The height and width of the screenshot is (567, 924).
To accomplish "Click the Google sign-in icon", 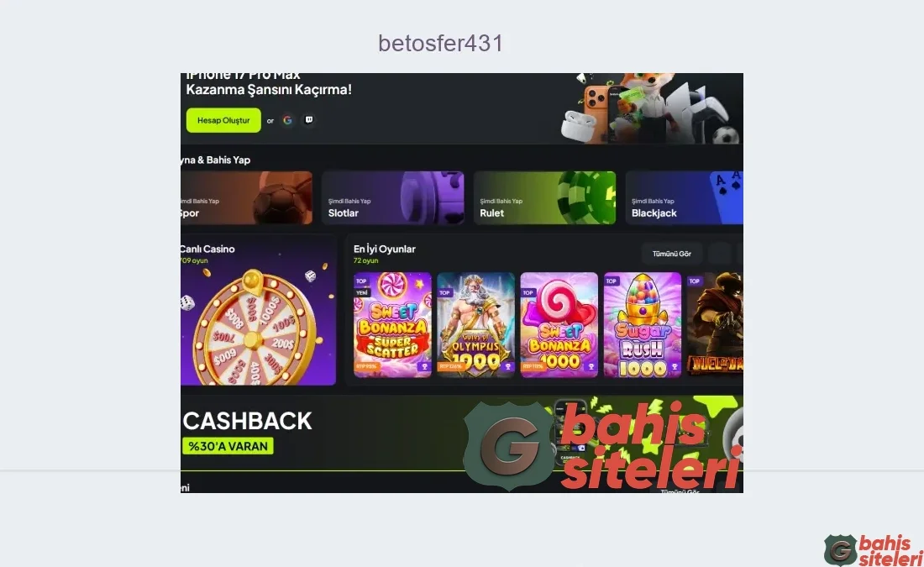I will (287, 120).
